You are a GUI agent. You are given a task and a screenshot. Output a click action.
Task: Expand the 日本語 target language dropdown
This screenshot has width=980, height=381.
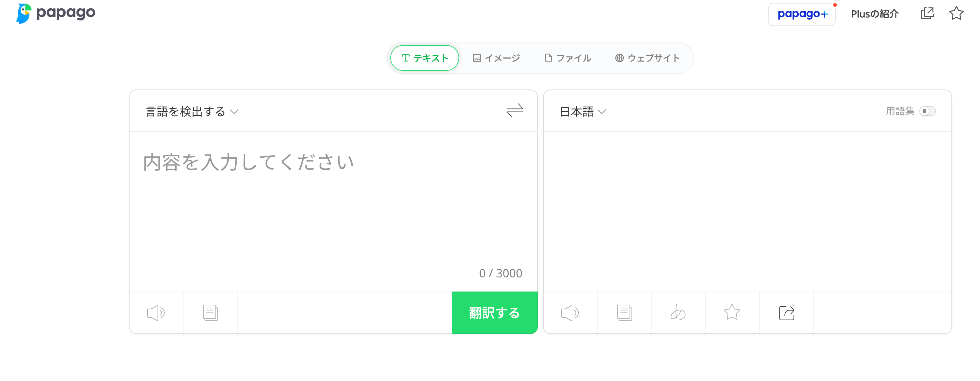point(583,112)
